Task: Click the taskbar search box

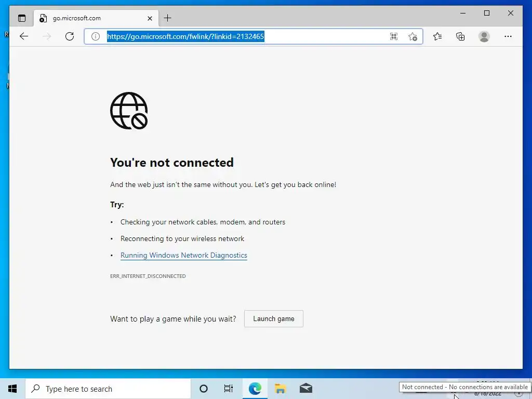Action: point(108,389)
